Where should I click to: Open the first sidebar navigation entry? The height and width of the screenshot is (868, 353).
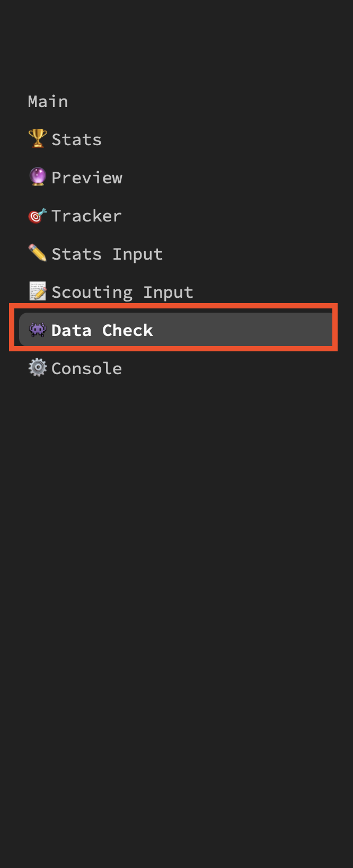click(x=48, y=101)
